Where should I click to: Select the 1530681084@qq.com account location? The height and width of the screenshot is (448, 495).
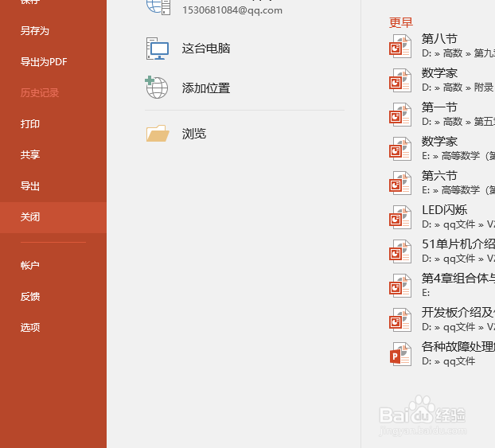[232, 10]
